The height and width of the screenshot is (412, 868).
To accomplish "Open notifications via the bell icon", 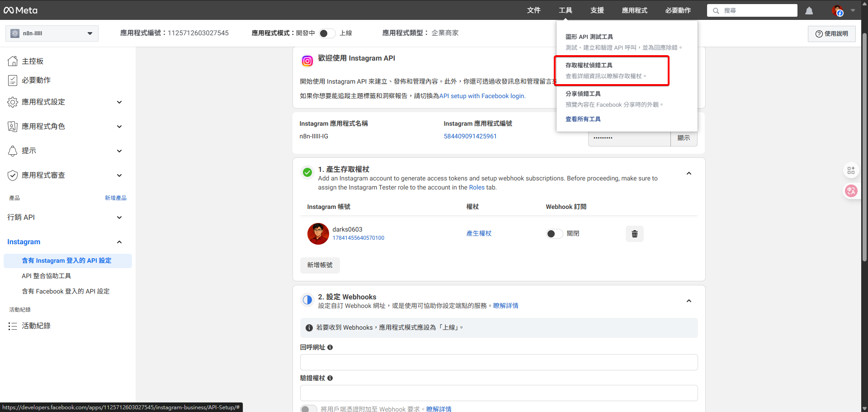I will click(809, 10).
